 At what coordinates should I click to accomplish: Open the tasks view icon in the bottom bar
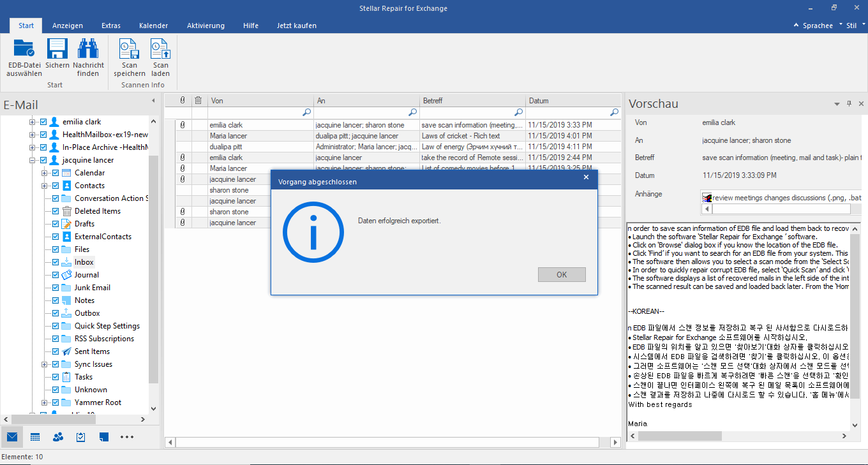click(x=81, y=437)
